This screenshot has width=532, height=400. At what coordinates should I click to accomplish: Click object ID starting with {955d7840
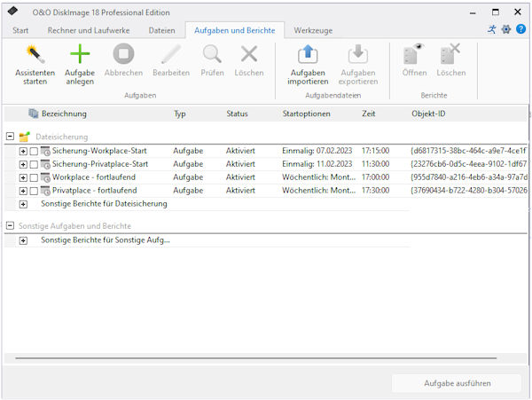(468, 177)
